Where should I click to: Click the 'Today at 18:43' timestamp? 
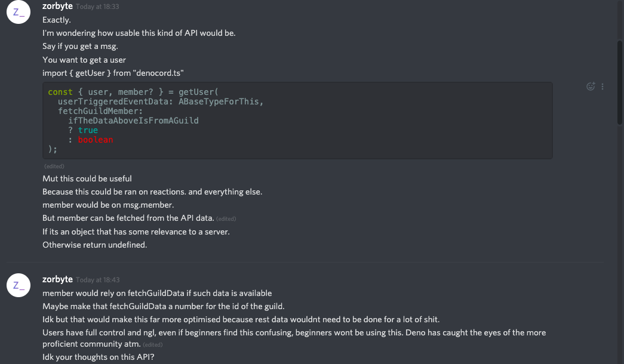(97, 279)
